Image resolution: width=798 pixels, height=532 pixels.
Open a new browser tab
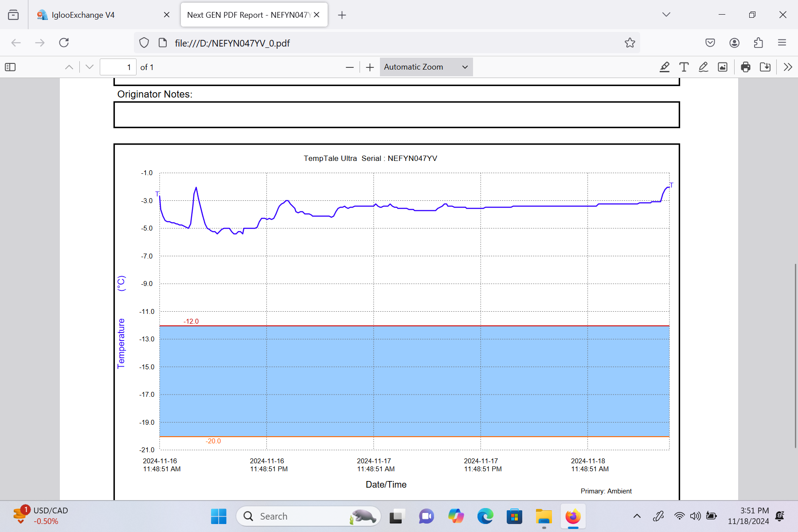point(342,15)
